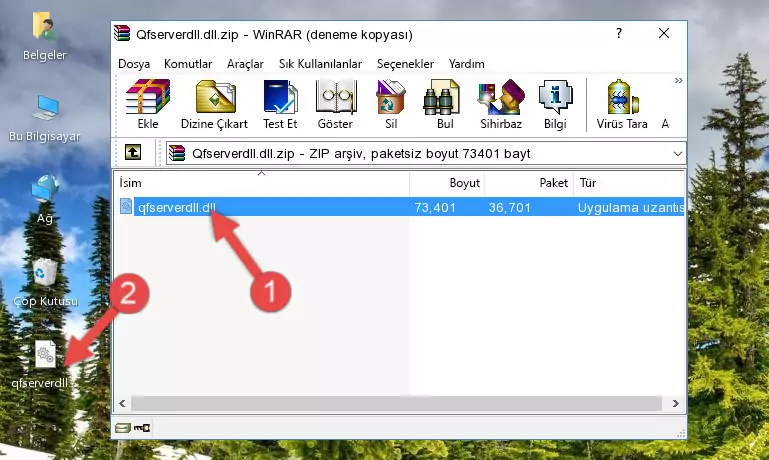Click the Test Et toolbar icon
The width and height of the screenshot is (769, 460).
click(x=280, y=104)
